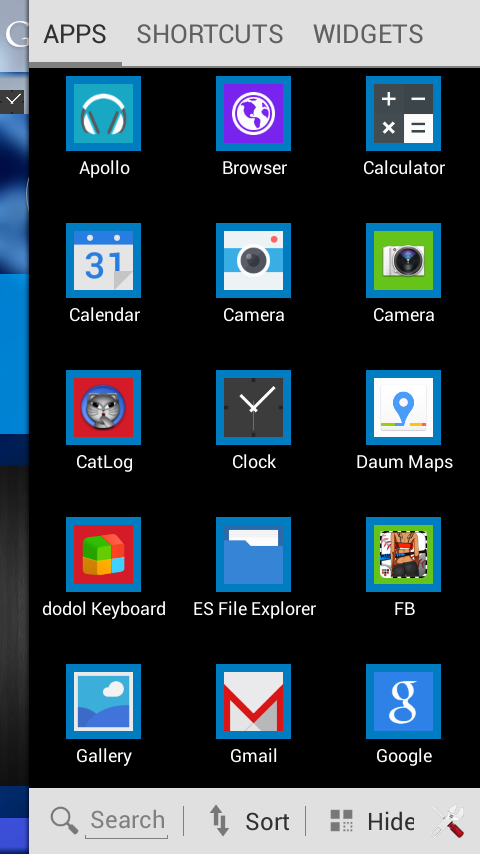Tap the Sort button
The width and height of the screenshot is (480, 854).
point(249,821)
